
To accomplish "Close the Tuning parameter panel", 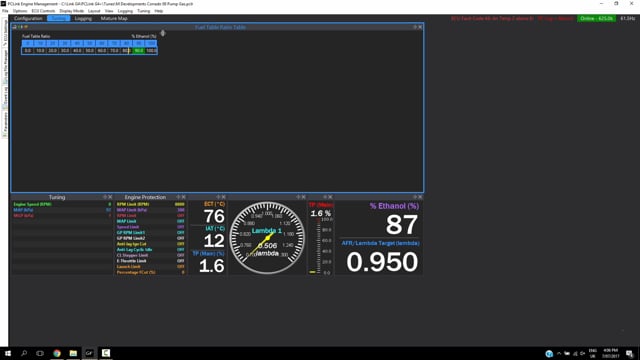I will pyautogui.click(x=110, y=197).
